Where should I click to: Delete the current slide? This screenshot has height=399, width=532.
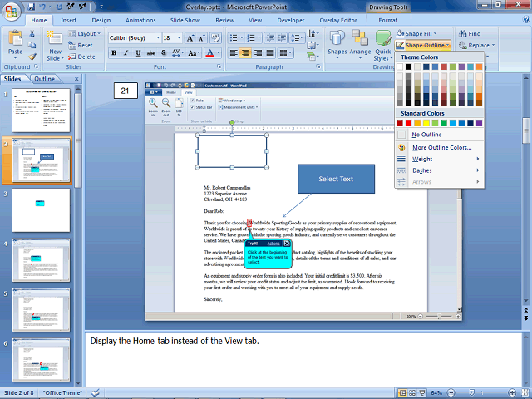point(81,57)
